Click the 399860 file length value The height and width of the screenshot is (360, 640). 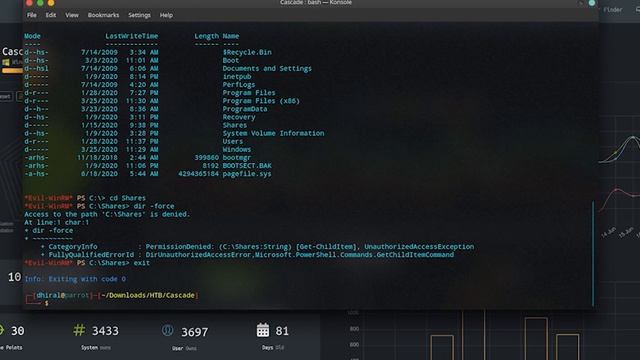coord(207,158)
